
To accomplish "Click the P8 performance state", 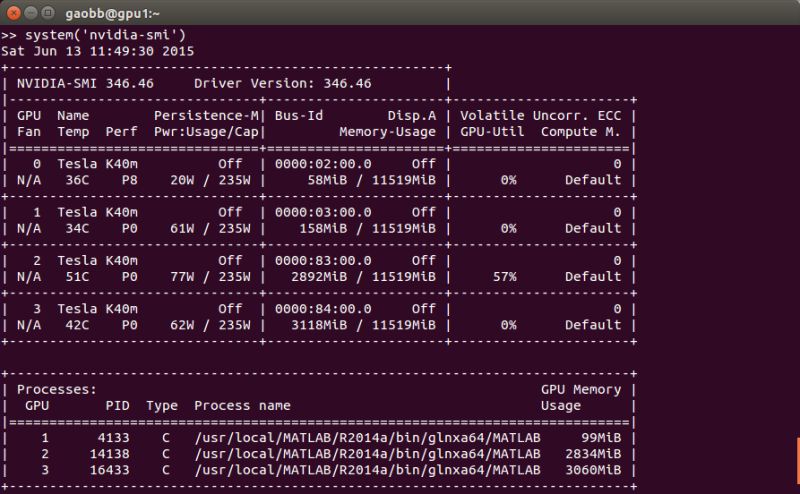I will point(130,180).
